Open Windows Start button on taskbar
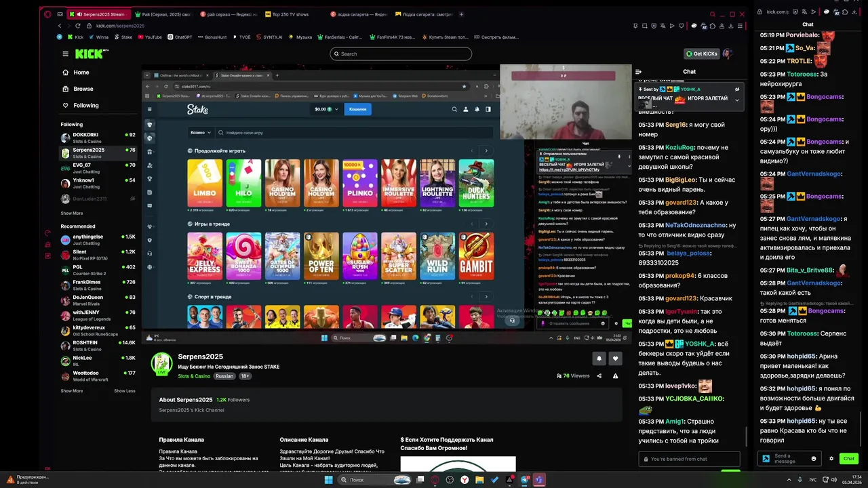868x488 pixels. [329, 480]
